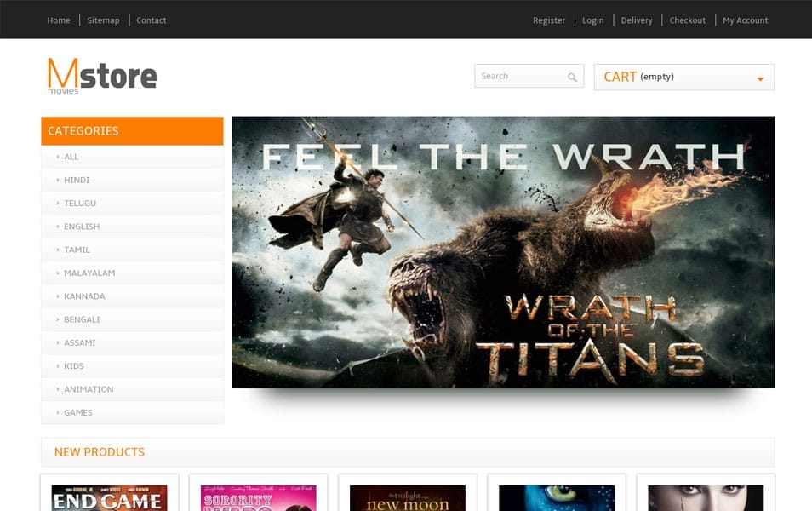Open the End Game movie thumbnail
The image size is (812, 511).
(x=109, y=497)
